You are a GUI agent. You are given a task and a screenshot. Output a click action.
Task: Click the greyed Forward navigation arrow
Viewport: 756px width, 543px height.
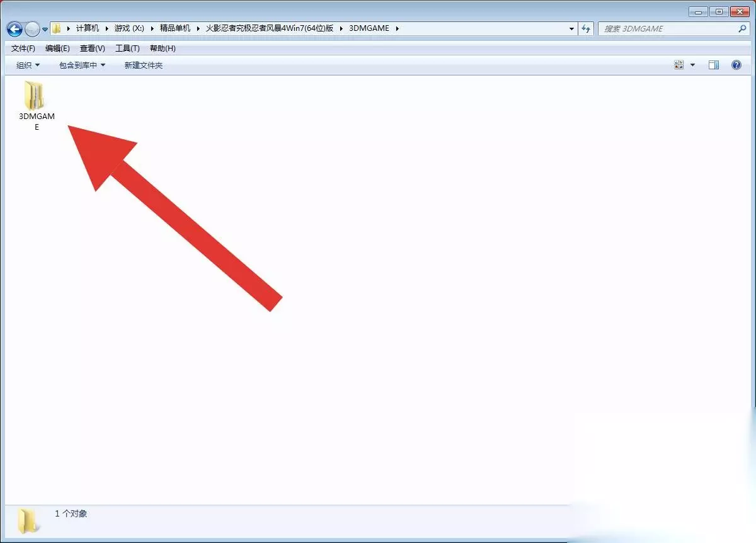32,29
